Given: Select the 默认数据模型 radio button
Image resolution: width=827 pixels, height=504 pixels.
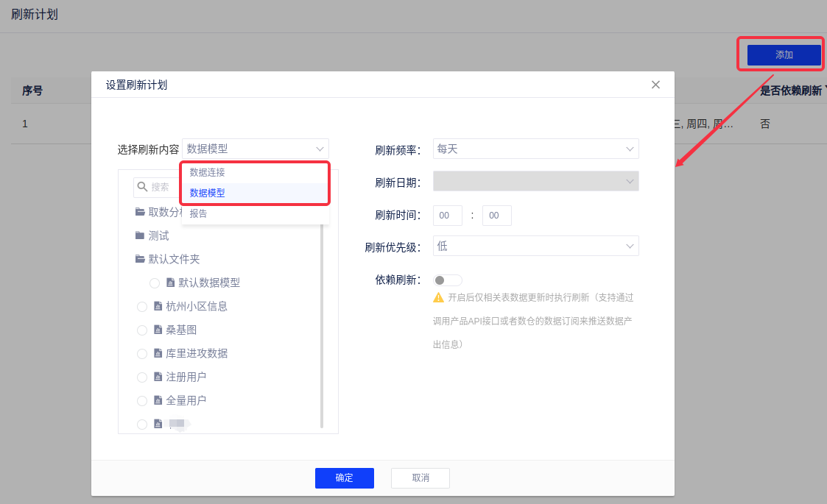Looking at the screenshot, I should 155,283.
